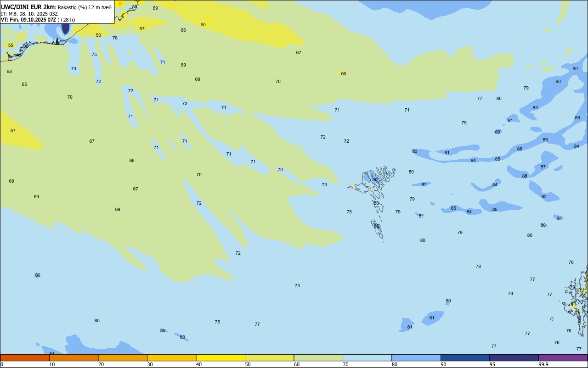Click the "UWC/DINI EUR 2km" title text

(x=28, y=6)
